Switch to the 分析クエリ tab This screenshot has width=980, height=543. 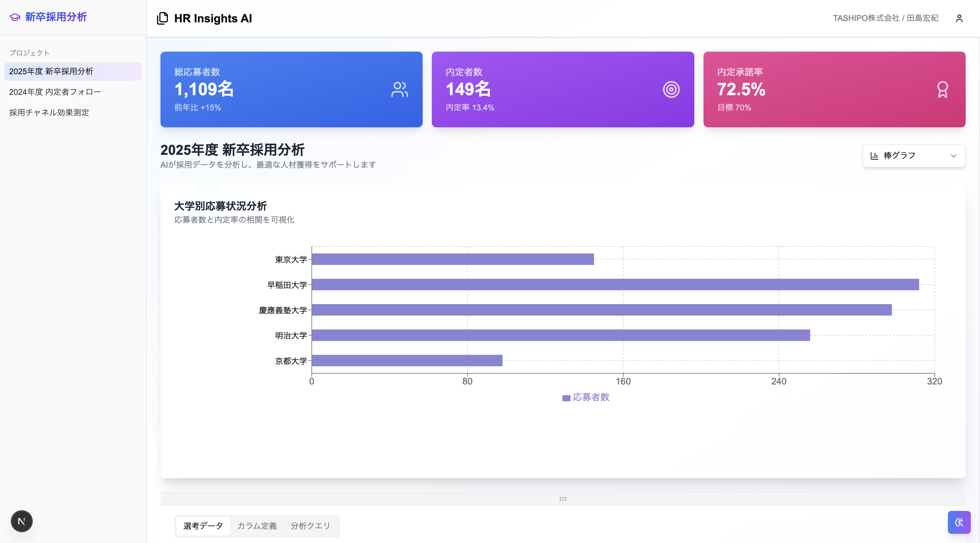tap(310, 526)
